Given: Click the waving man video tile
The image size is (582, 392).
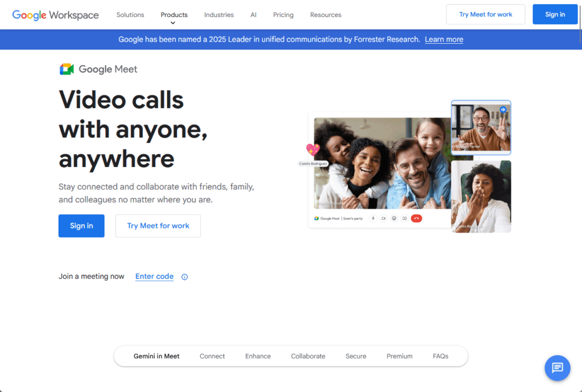Looking at the screenshot, I should 481,127.
